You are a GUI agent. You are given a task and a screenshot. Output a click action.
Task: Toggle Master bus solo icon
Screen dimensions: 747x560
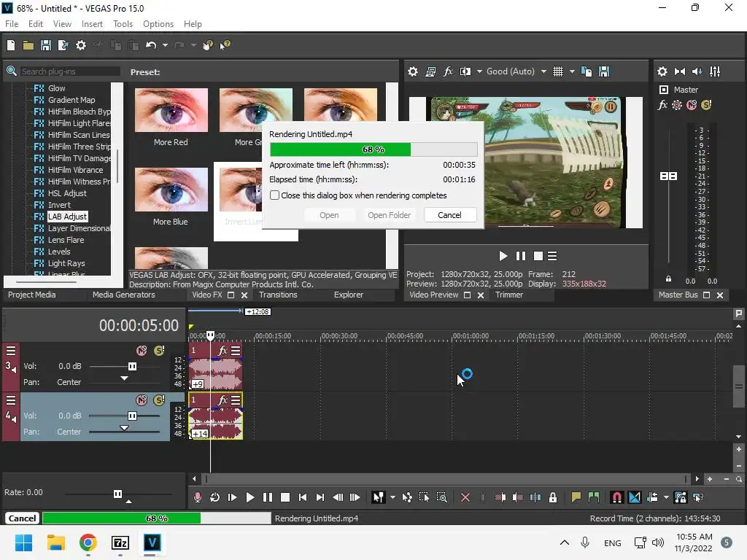[706, 105]
